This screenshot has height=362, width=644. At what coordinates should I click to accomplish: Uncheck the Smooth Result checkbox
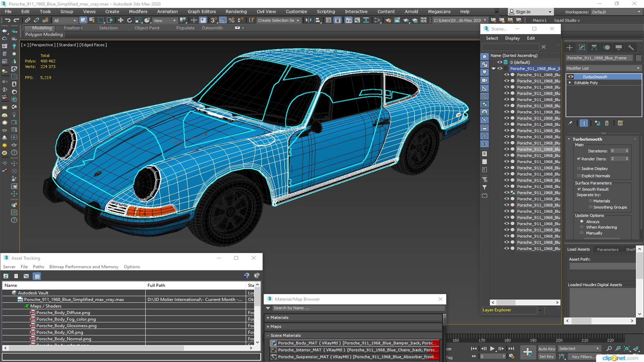tap(579, 189)
